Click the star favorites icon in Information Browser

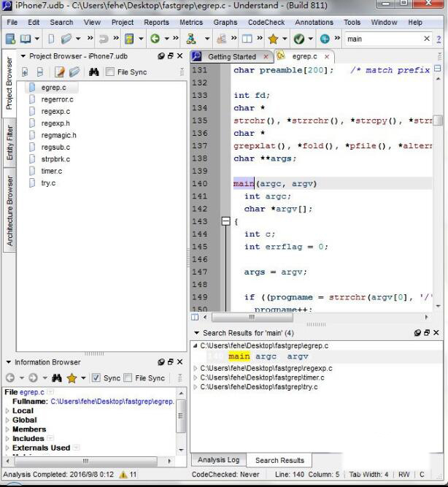(72, 378)
